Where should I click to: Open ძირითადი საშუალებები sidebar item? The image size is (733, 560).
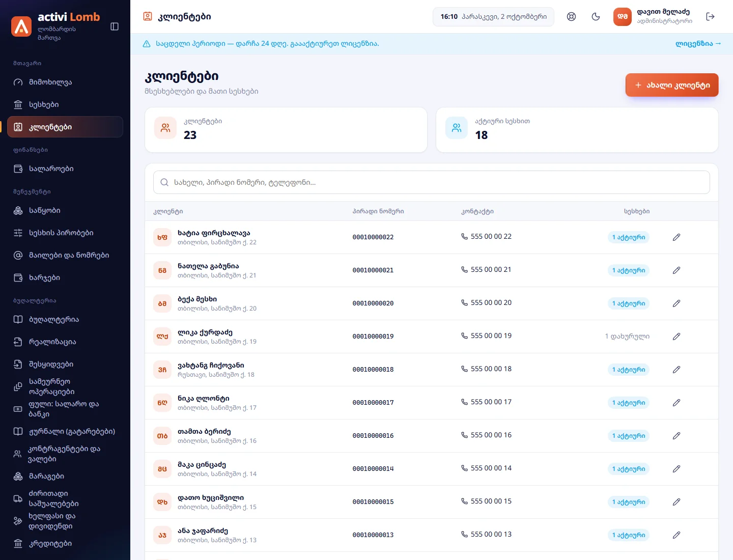pyautogui.click(x=65, y=498)
